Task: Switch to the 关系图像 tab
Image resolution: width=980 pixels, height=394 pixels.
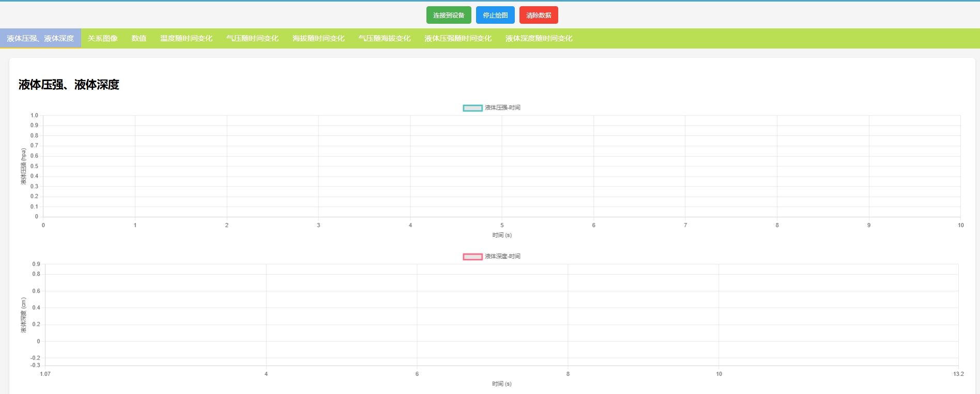Action: coord(102,39)
